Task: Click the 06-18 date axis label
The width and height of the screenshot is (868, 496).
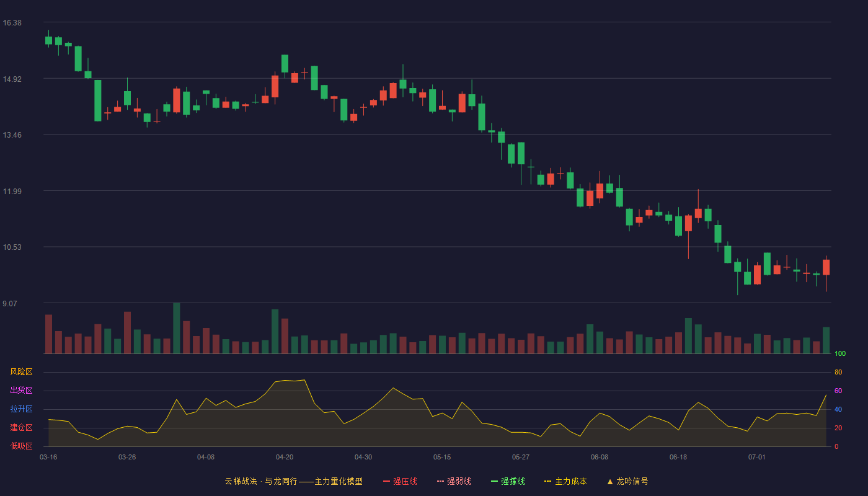Action: coord(678,457)
